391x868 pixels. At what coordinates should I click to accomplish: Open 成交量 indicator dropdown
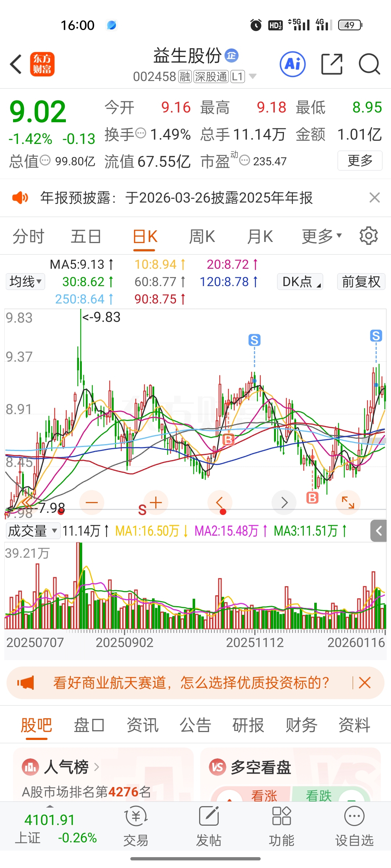click(33, 531)
